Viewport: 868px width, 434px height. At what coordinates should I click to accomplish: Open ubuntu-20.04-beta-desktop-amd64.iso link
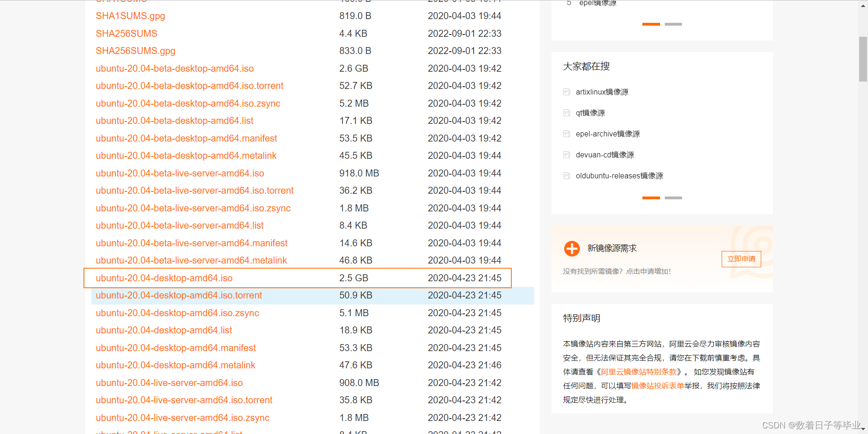(175, 68)
